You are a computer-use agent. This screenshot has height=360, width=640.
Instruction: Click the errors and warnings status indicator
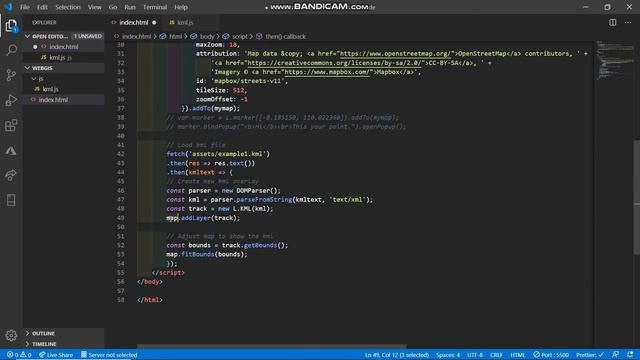coord(19,355)
